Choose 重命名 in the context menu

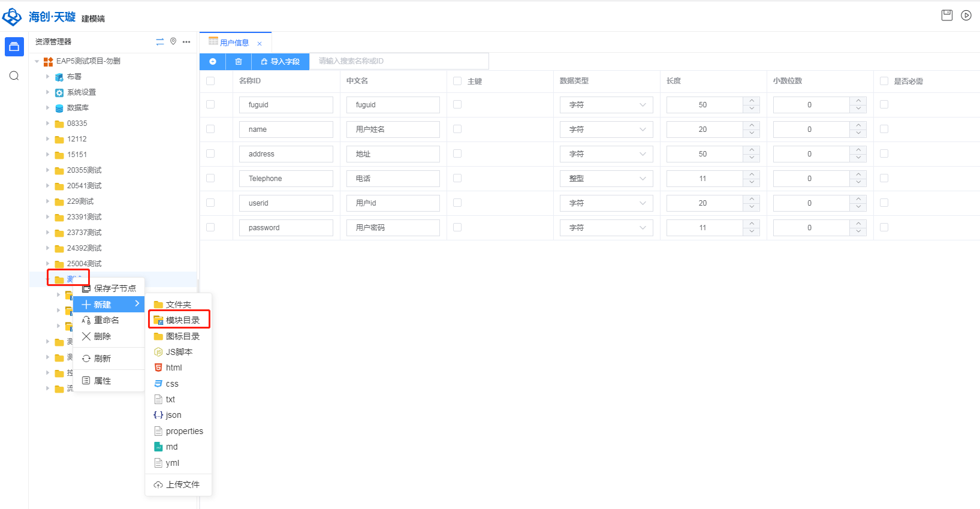tap(106, 320)
